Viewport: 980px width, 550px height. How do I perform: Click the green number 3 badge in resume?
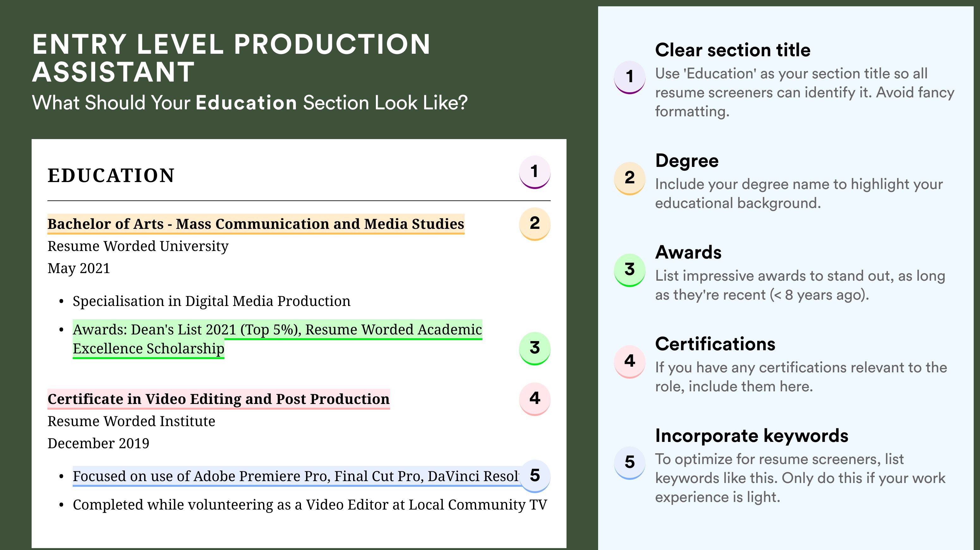coord(535,348)
